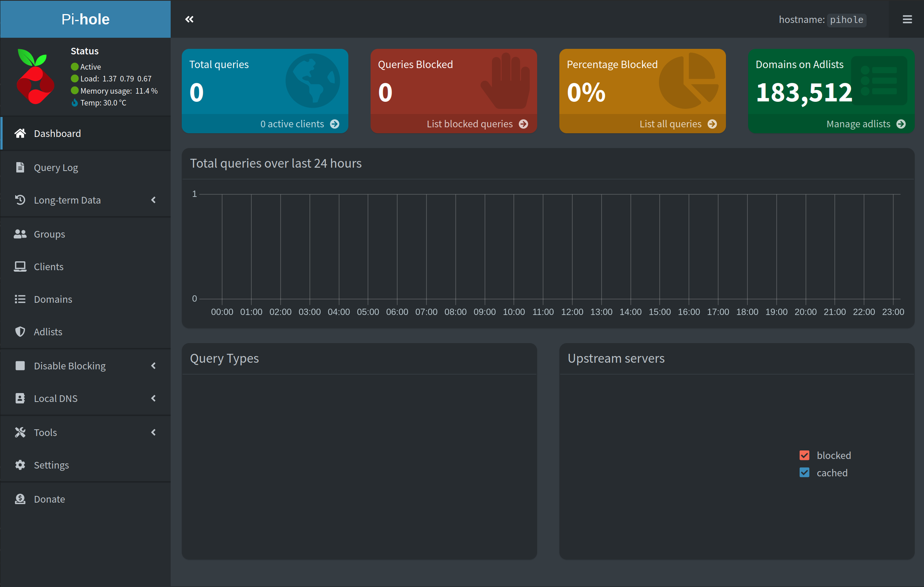Screen dimensions: 924x587
Task: Open the Adlists page
Action: pyautogui.click(x=85, y=332)
